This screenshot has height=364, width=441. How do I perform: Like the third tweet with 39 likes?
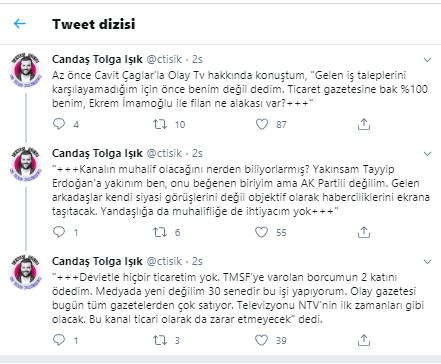(261, 340)
